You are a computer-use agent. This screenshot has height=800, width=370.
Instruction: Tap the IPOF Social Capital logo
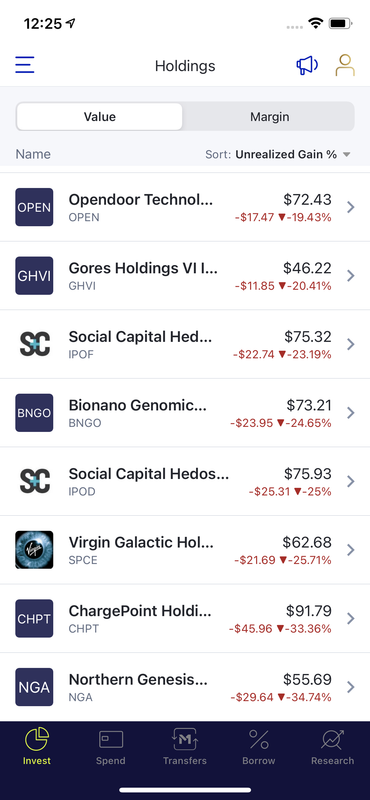click(x=34, y=344)
